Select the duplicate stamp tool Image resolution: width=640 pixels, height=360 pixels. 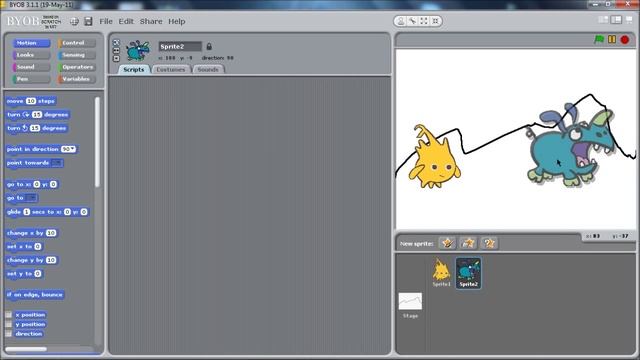pyautogui.click(x=401, y=21)
